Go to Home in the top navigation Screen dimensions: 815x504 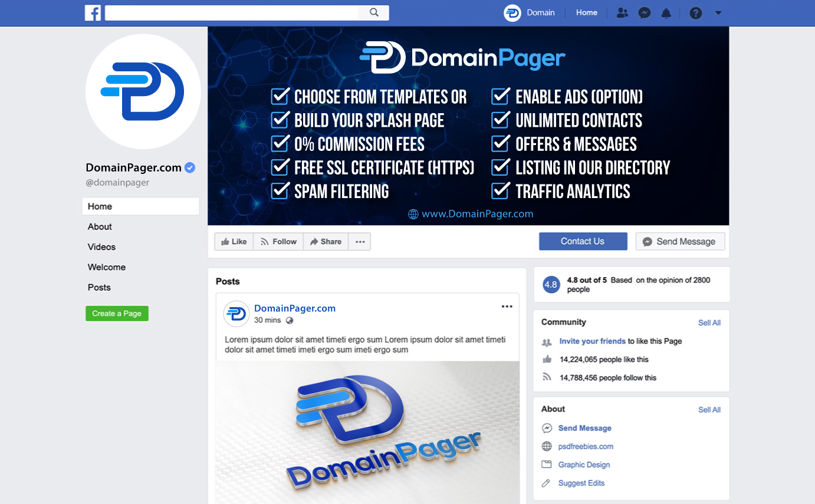tap(587, 12)
